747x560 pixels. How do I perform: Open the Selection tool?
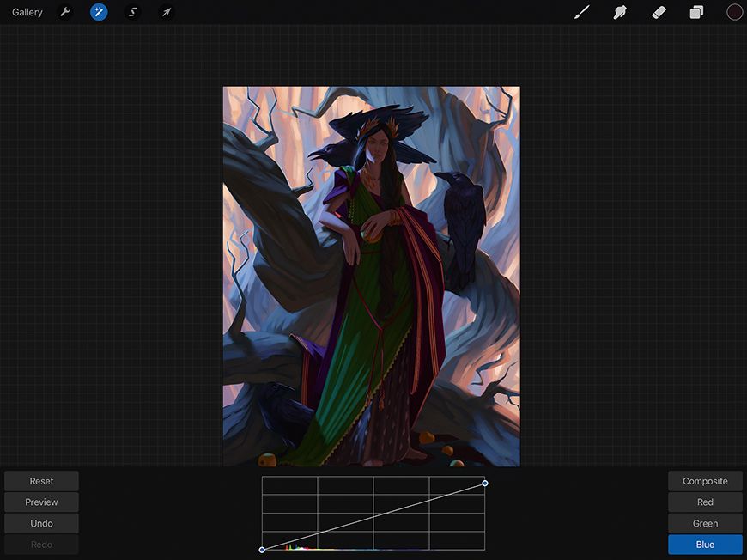point(132,12)
